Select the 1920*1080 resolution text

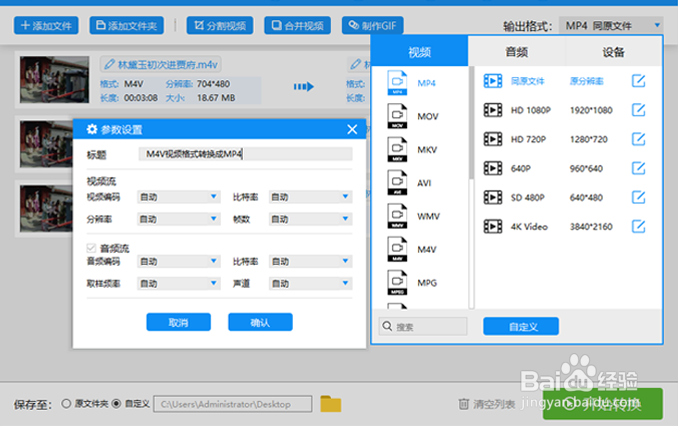point(591,110)
